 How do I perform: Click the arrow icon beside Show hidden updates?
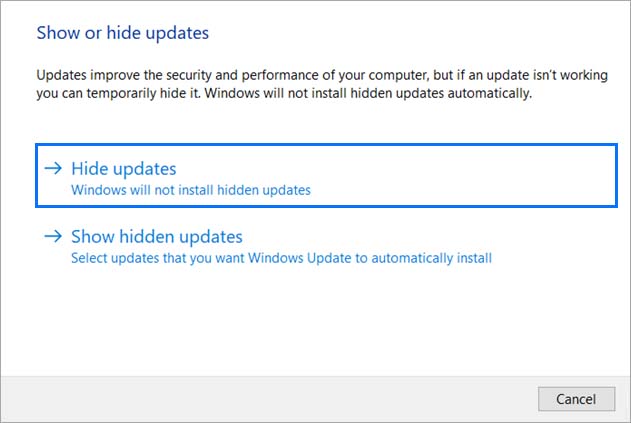pyautogui.click(x=54, y=237)
